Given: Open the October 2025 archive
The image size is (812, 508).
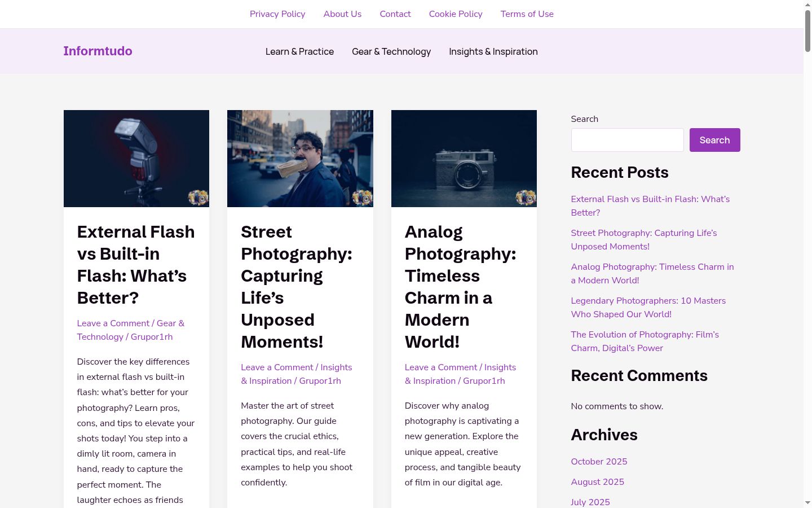Looking at the screenshot, I should coord(599,462).
